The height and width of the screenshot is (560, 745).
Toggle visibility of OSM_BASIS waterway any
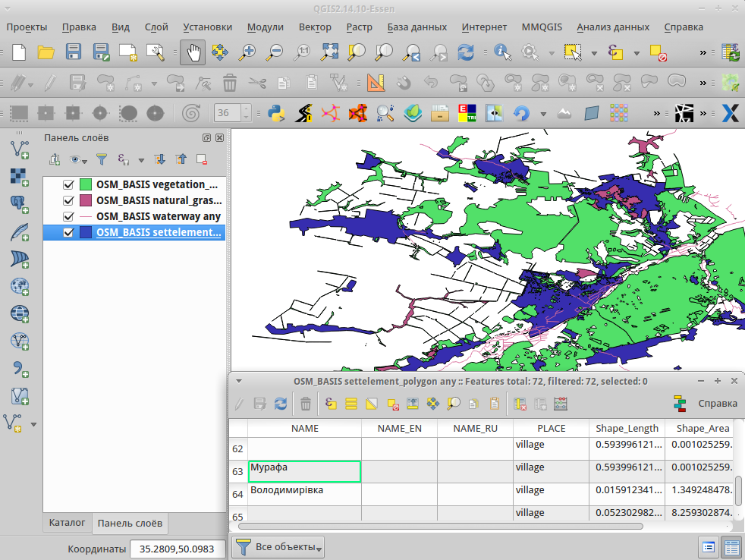[x=68, y=216]
